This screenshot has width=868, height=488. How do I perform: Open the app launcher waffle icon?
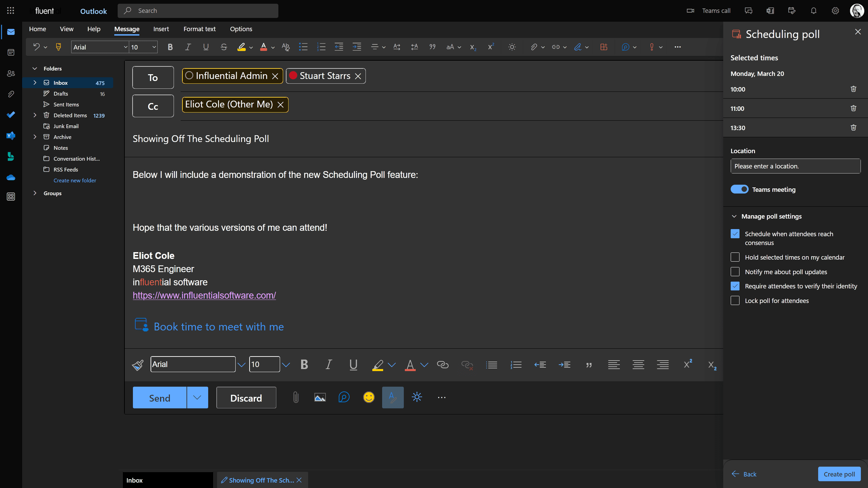pos(11,11)
